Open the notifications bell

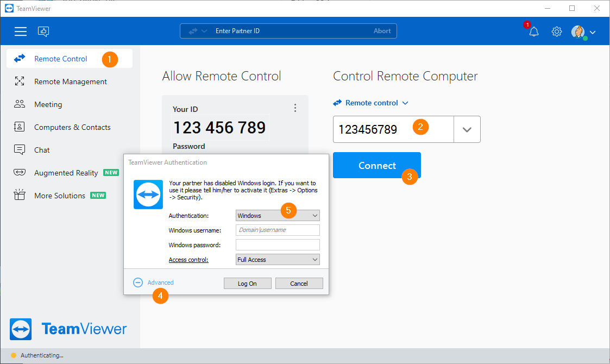tap(533, 32)
